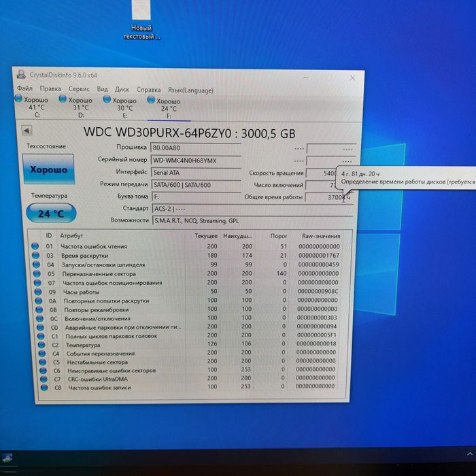The width and height of the screenshot is (476, 476).
Task: Click the Атрибут column header
Action: [x=71, y=235]
